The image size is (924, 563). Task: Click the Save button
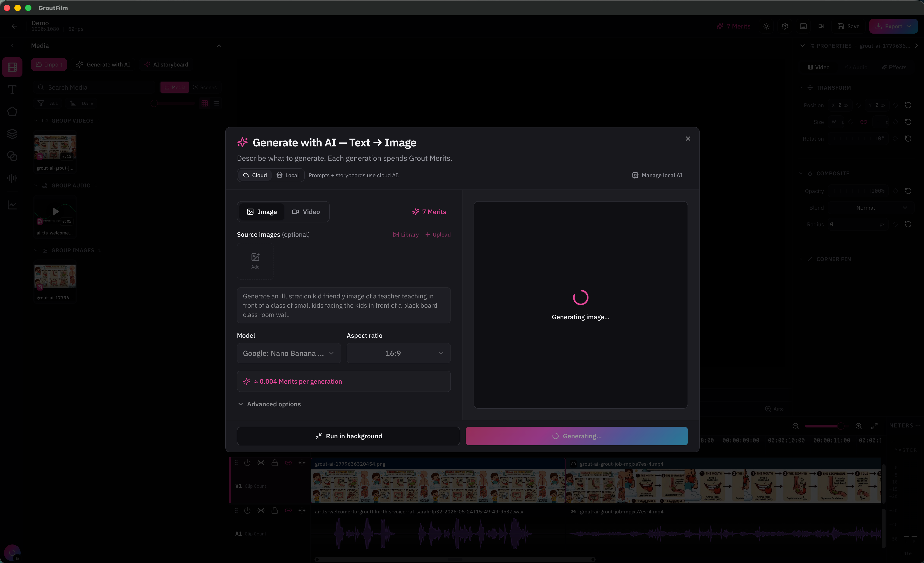point(848,26)
